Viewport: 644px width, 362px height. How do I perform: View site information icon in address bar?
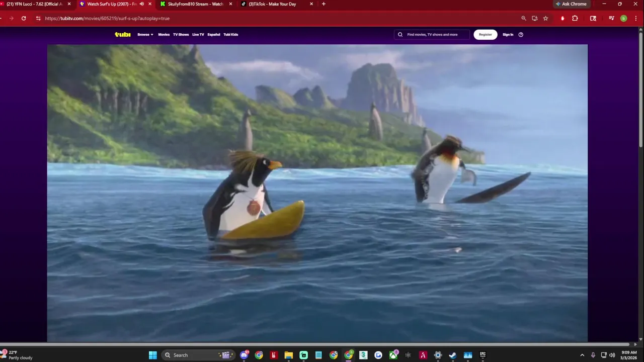(x=38, y=18)
